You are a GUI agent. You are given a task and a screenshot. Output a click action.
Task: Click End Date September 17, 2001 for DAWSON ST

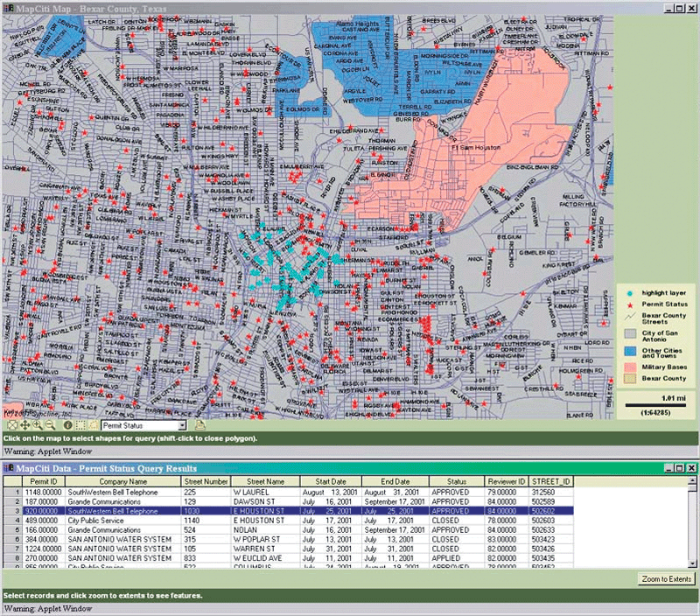pos(395,501)
